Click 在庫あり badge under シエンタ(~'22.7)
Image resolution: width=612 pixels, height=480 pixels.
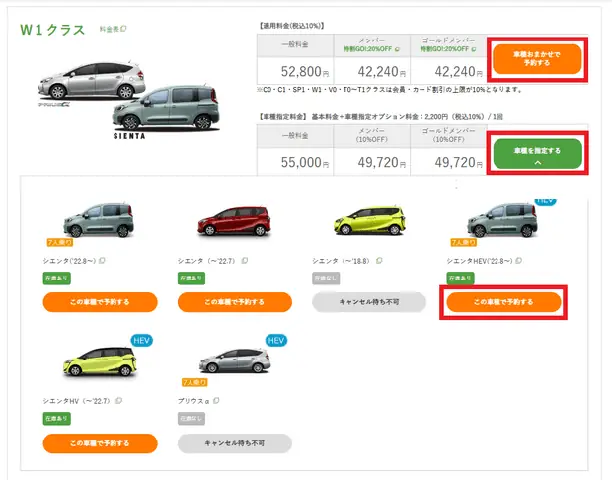tap(191, 278)
